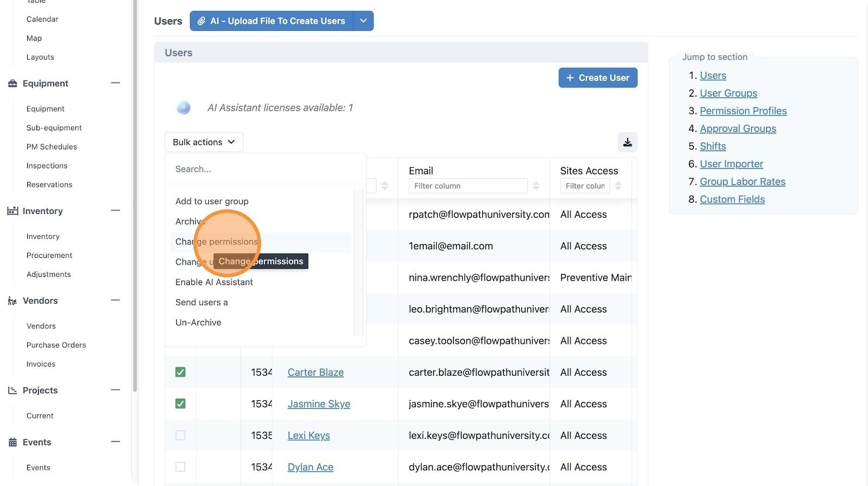Select Enable AI Assistant bulk action
868x486 pixels.
point(261,282)
